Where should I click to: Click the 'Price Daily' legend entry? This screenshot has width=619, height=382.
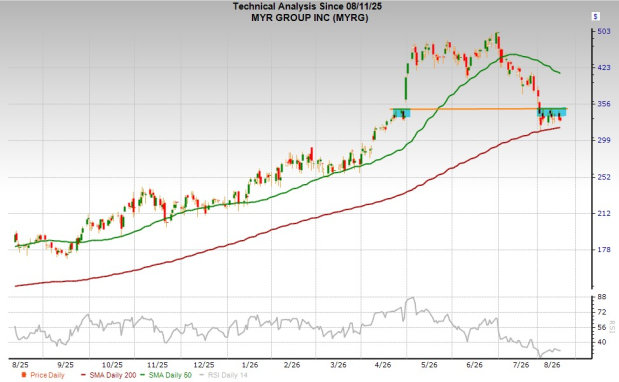[43, 375]
